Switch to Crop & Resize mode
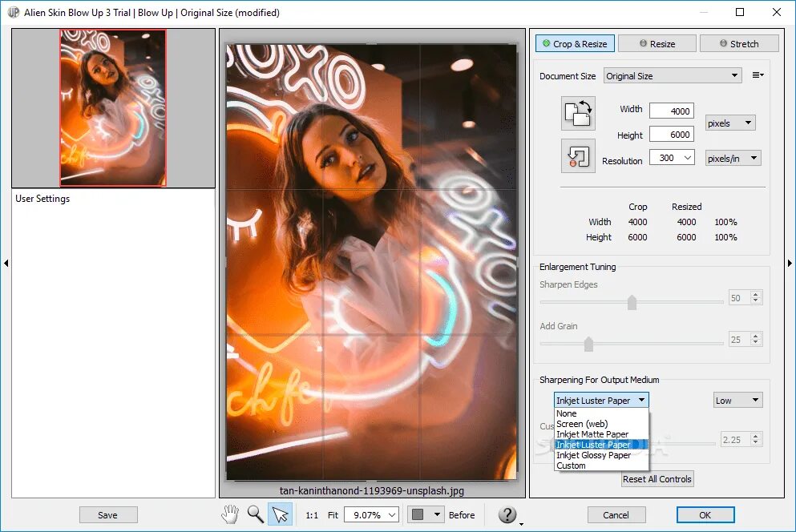Viewport: 796px width, 532px height. (x=574, y=44)
